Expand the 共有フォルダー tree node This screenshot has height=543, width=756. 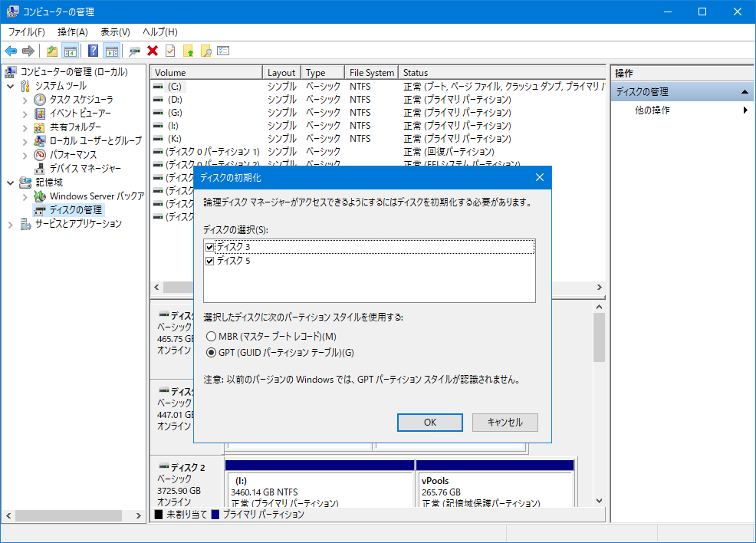click(x=25, y=127)
